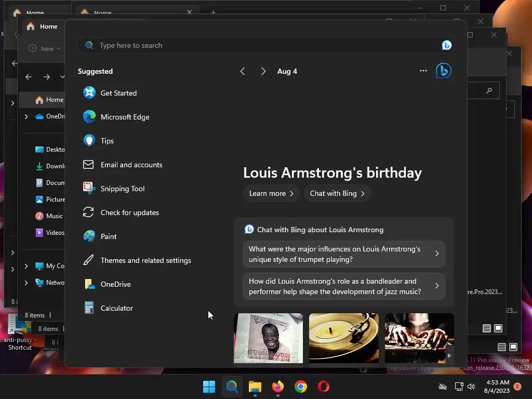Open Themes and related settings
This screenshot has height=399, width=532.
pos(137,260)
